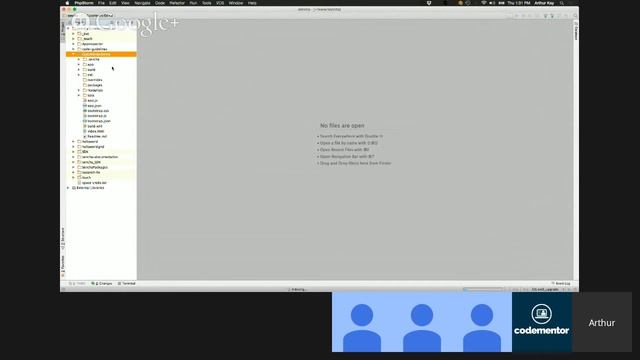Select the app.json file

pyautogui.click(x=94, y=106)
